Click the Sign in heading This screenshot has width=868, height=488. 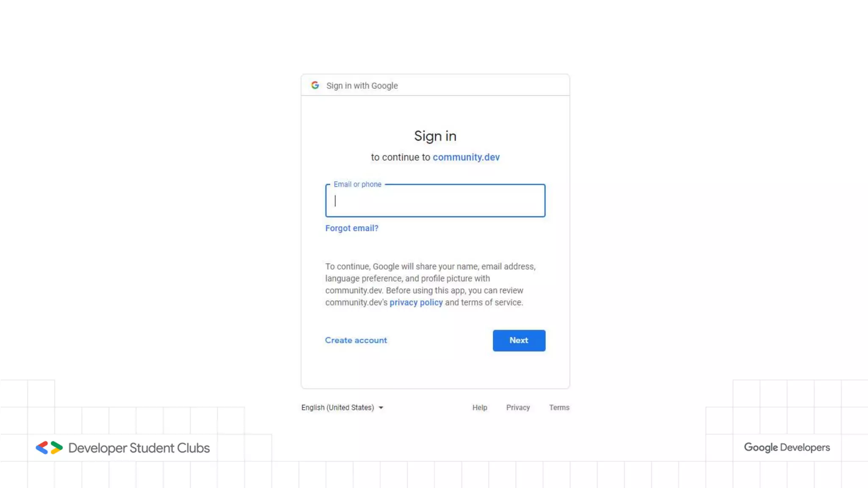(x=435, y=136)
